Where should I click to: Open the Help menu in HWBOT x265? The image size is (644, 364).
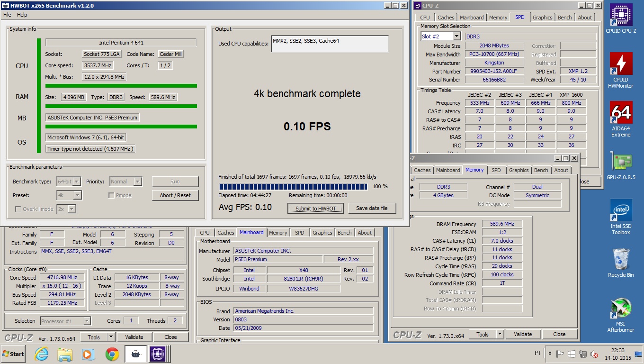click(x=22, y=15)
